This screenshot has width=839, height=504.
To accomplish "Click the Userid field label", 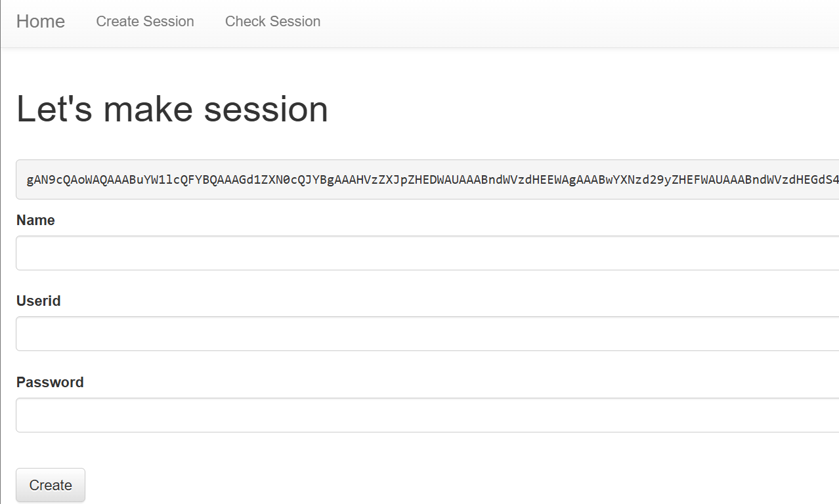I will 39,301.
